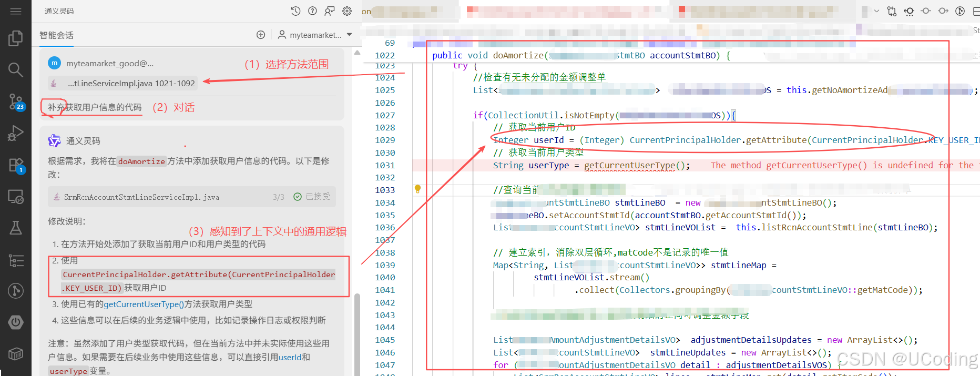Screen dimensions: 980x376
Task: Click the Tongyi Lingma assistant logo
Action: pos(54,140)
